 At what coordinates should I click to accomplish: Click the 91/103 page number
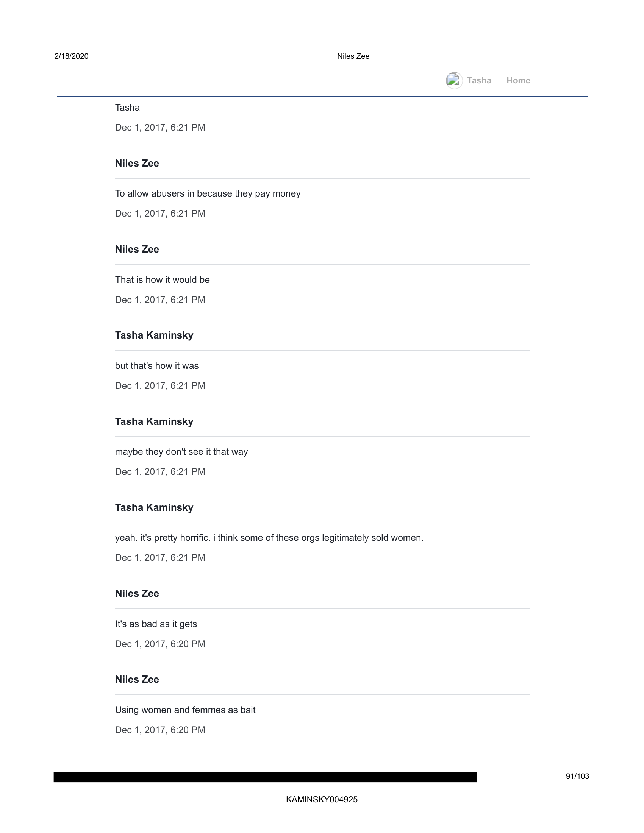pos(577,776)
